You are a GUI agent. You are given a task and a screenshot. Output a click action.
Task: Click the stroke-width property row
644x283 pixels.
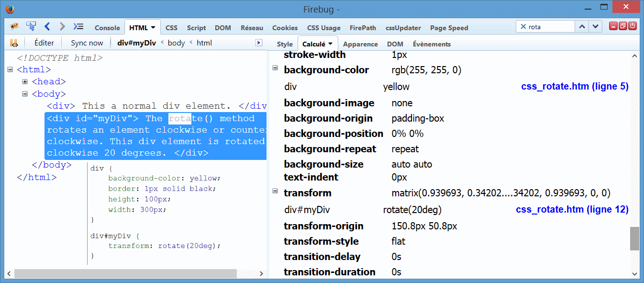(x=345, y=55)
